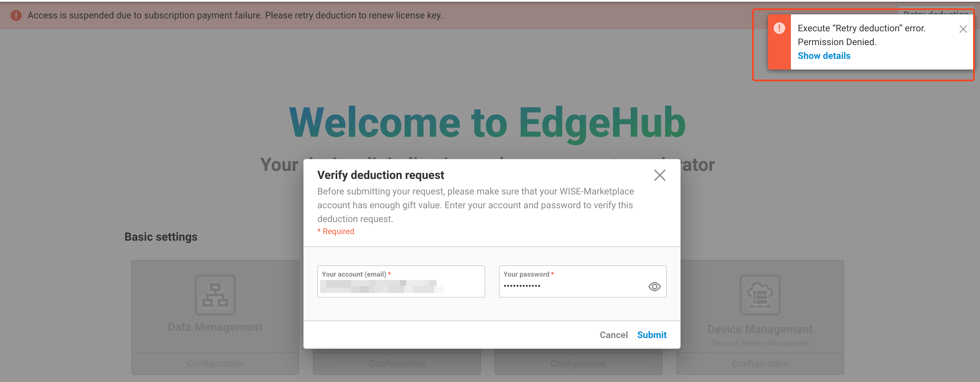The height and width of the screenshot is (382, 980).
Task: Click the required asterisk next to Your password
Action: pos(553,273)
